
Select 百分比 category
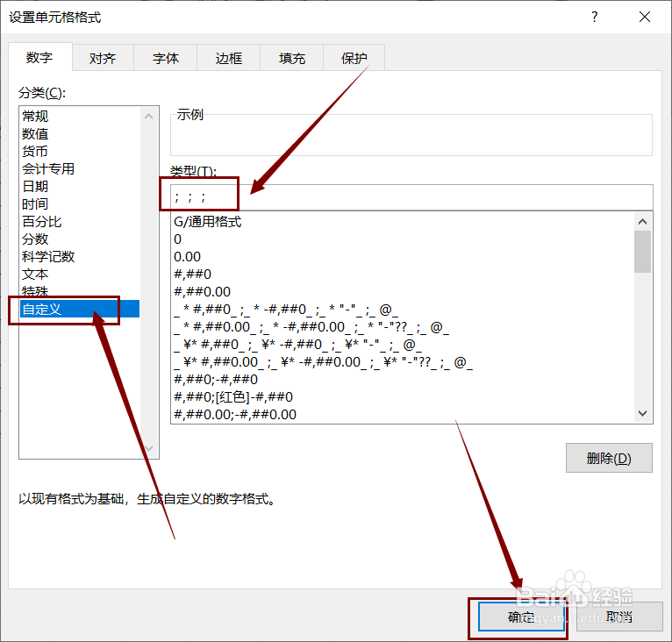coord(80,222)
